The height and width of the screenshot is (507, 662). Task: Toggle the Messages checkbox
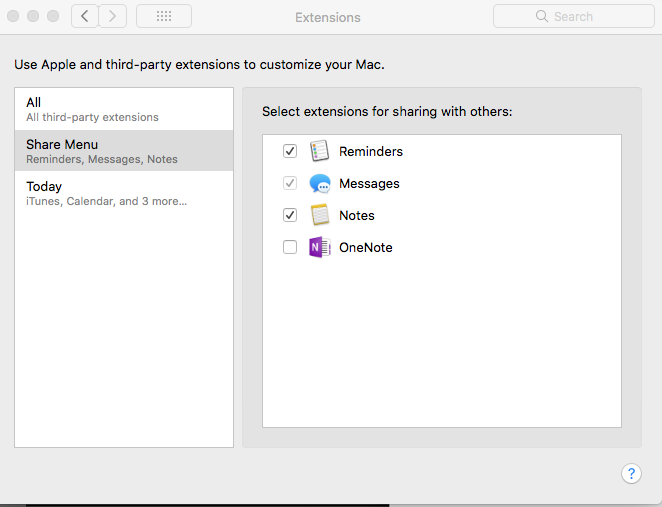(290, 183)
